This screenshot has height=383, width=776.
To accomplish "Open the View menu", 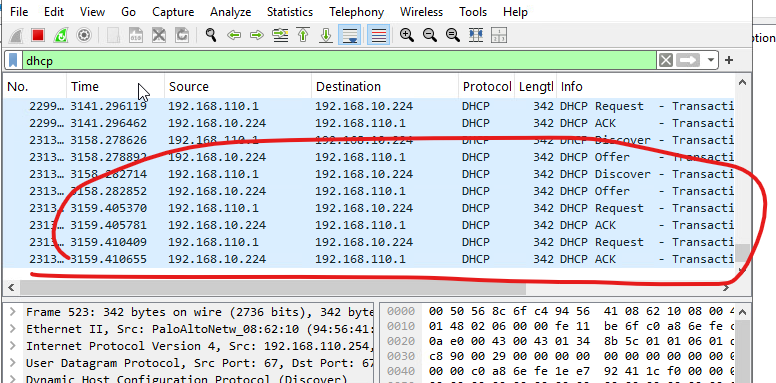I will click(x=92, y=12).
